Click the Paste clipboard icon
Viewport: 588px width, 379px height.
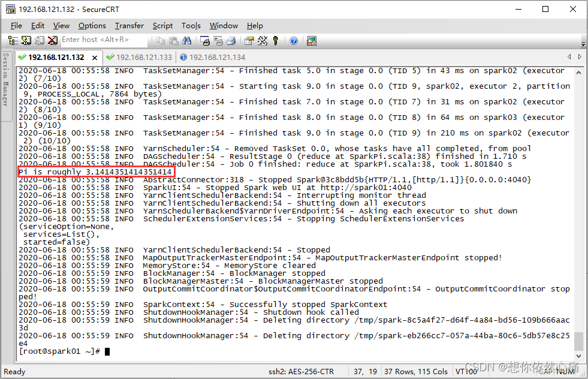174,41
